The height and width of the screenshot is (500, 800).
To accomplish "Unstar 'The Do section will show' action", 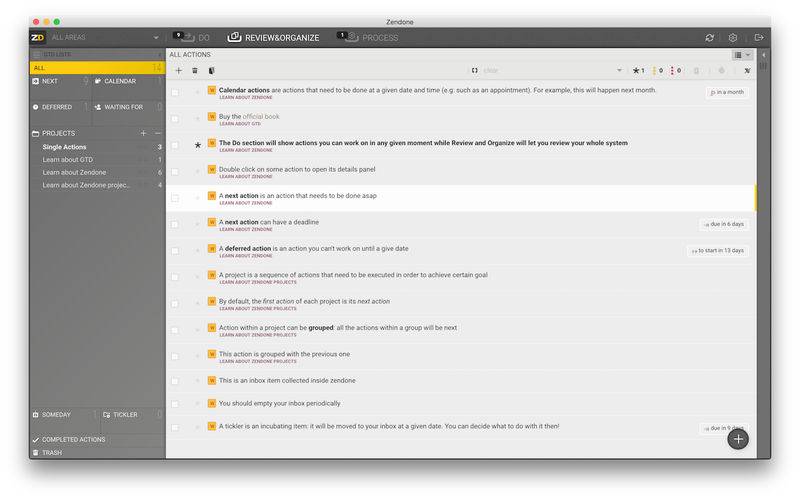I will [x=198, y=145].
